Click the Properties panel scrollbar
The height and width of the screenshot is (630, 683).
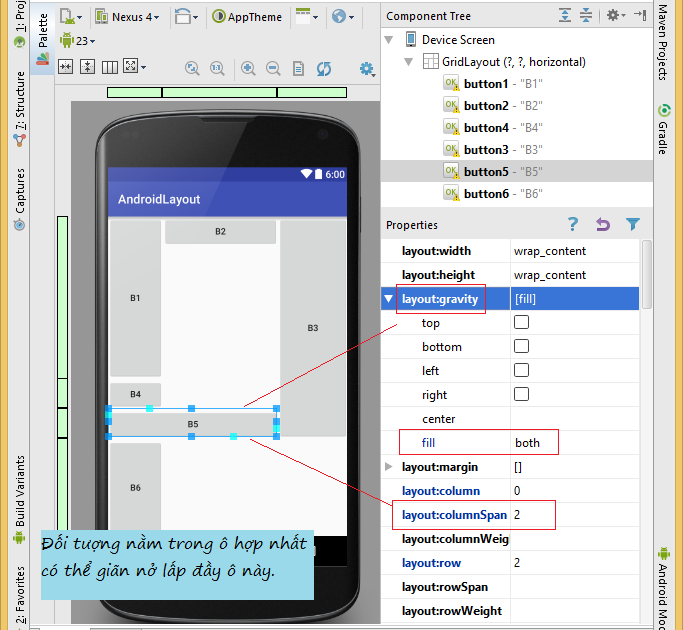point(647,274)
